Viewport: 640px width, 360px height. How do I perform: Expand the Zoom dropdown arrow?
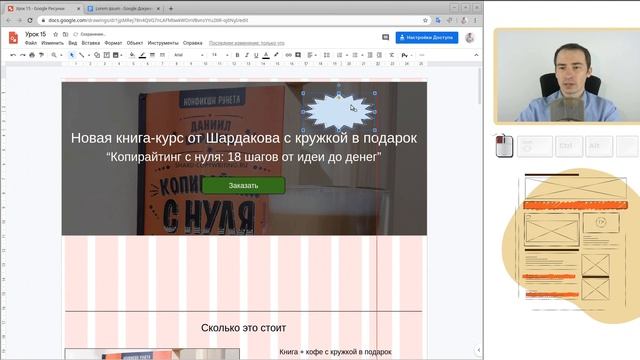61,55
